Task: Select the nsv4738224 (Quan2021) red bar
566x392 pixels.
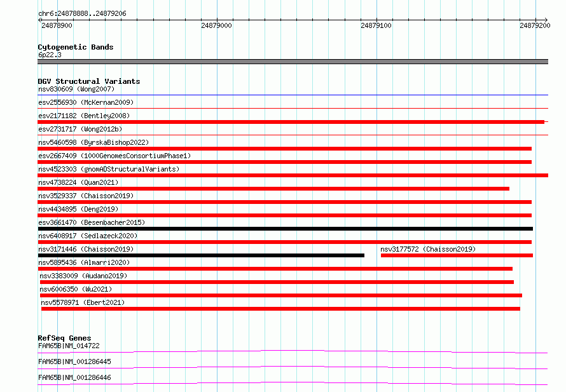Action: click(x=273, y=189)
